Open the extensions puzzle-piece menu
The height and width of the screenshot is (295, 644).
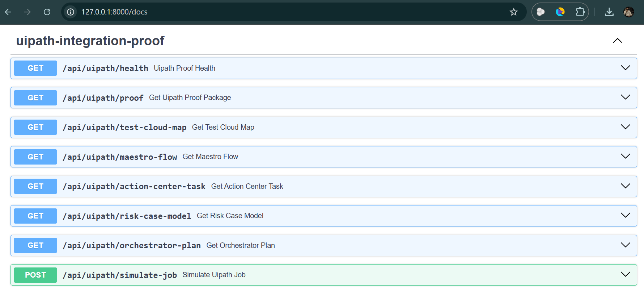point(580,12)
